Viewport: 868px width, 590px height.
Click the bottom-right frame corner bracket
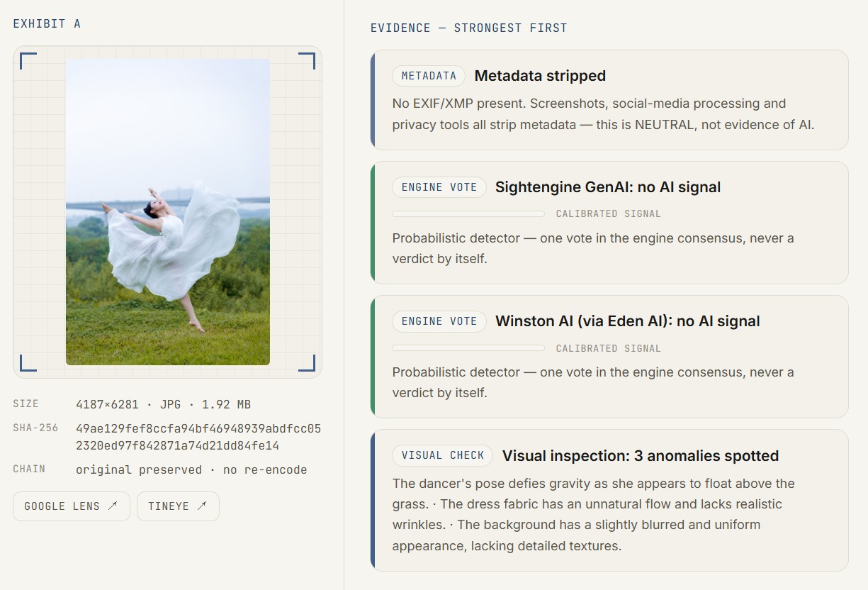[307, 362]
